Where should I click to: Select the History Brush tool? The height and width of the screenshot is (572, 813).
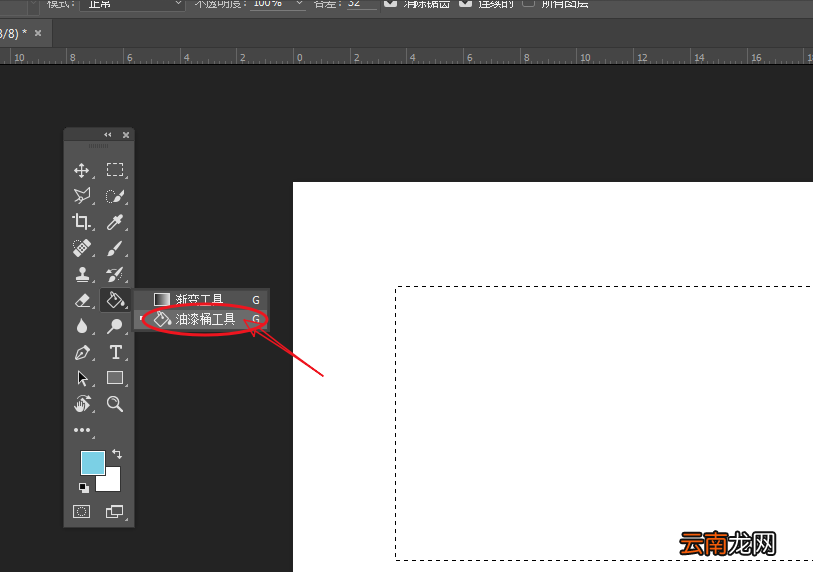click(115, 274)
